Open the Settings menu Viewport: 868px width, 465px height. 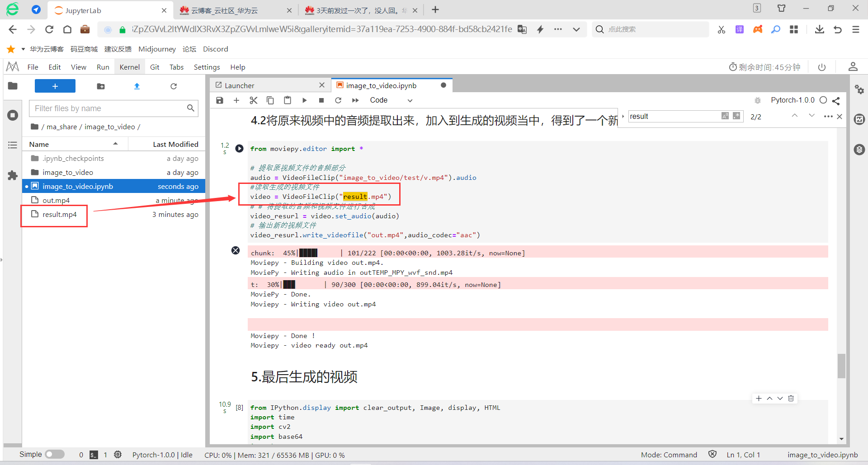click(x=207, y=67)
